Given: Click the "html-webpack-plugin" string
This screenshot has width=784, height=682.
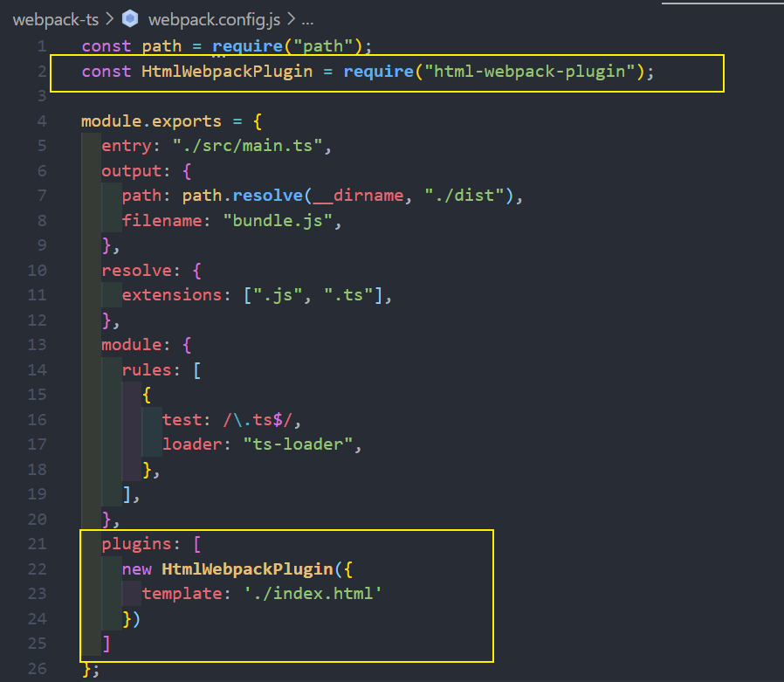Looking at the screenshot, I should 529,72.
